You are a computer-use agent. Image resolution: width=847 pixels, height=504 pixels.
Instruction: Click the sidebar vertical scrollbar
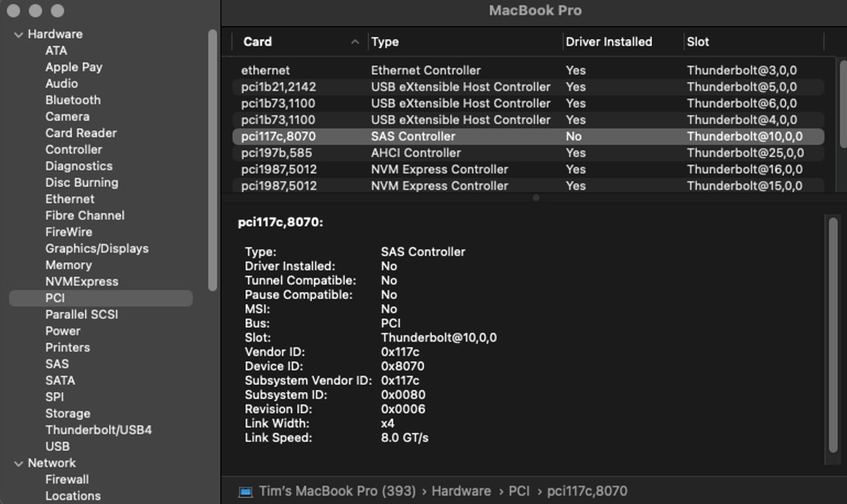click(212, 155)
